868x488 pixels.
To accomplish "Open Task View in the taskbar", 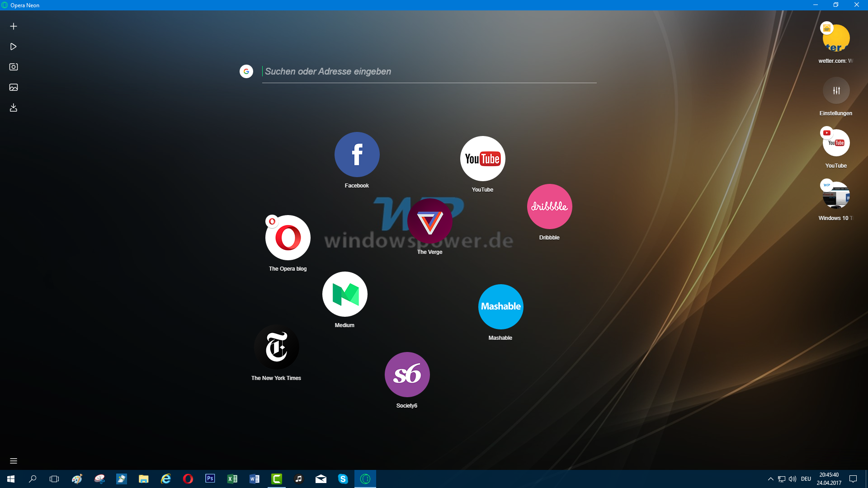I will pyautogui.click(x=54, y=479).
